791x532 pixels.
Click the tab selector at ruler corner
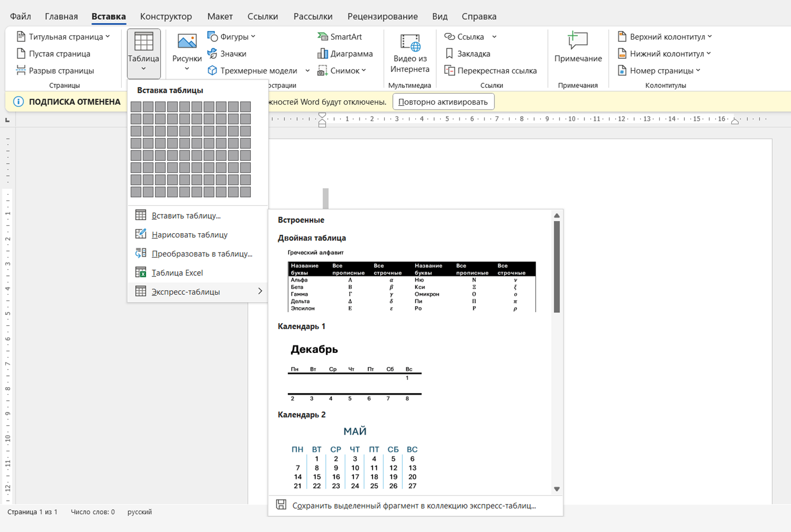[7, 120]
